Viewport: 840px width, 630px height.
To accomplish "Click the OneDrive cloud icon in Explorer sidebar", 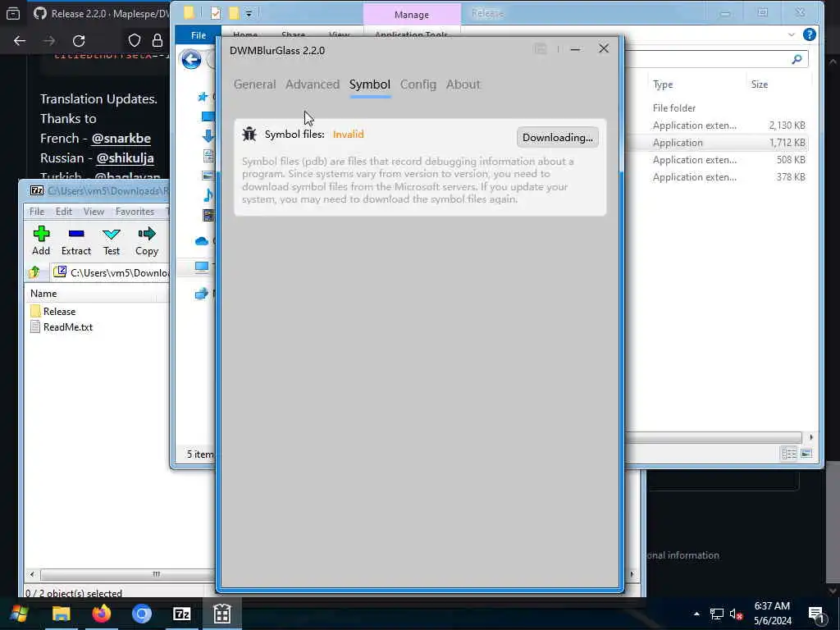I will (202, 241).
